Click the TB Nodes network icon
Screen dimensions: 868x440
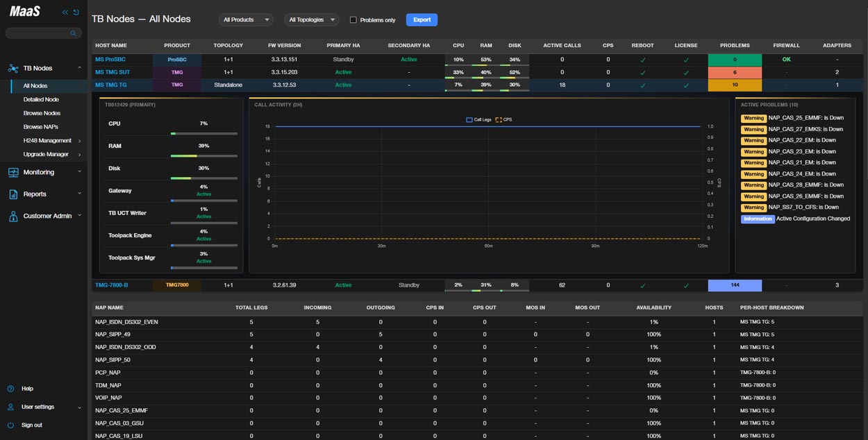13,68
